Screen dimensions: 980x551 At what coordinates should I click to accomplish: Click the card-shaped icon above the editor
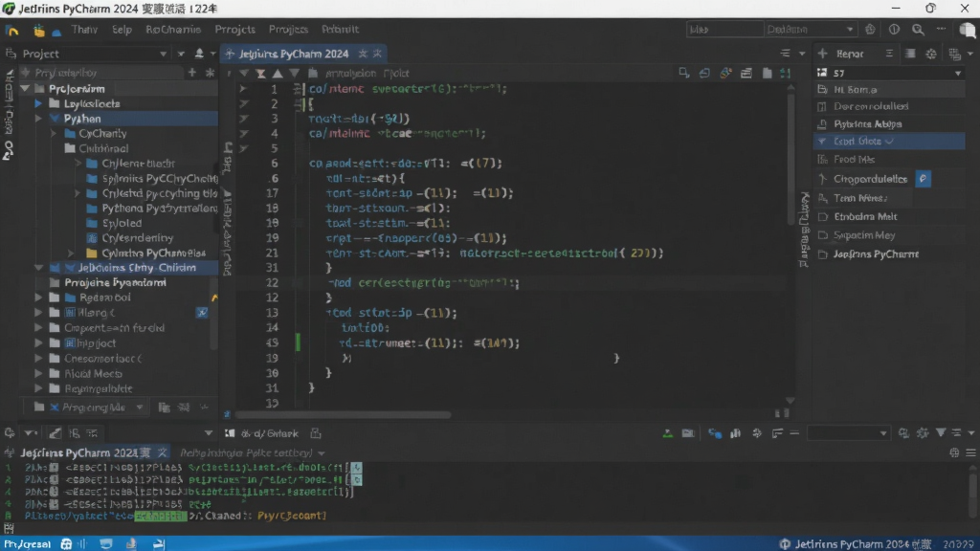[x=746, y=73]
